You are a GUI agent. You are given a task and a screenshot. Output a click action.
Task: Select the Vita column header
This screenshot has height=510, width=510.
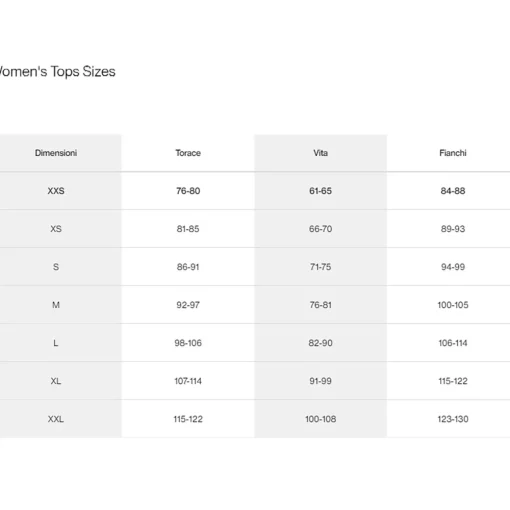tap(320, 153)
